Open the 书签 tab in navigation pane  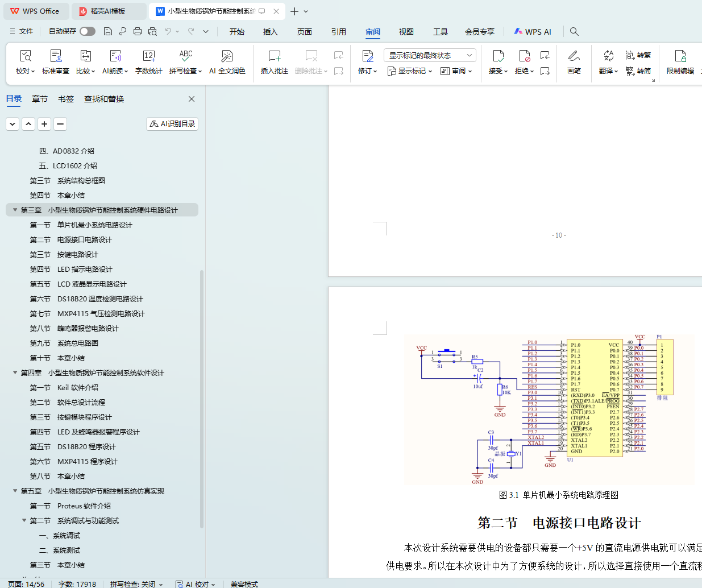pyautogui.click(x=66, y=99)
